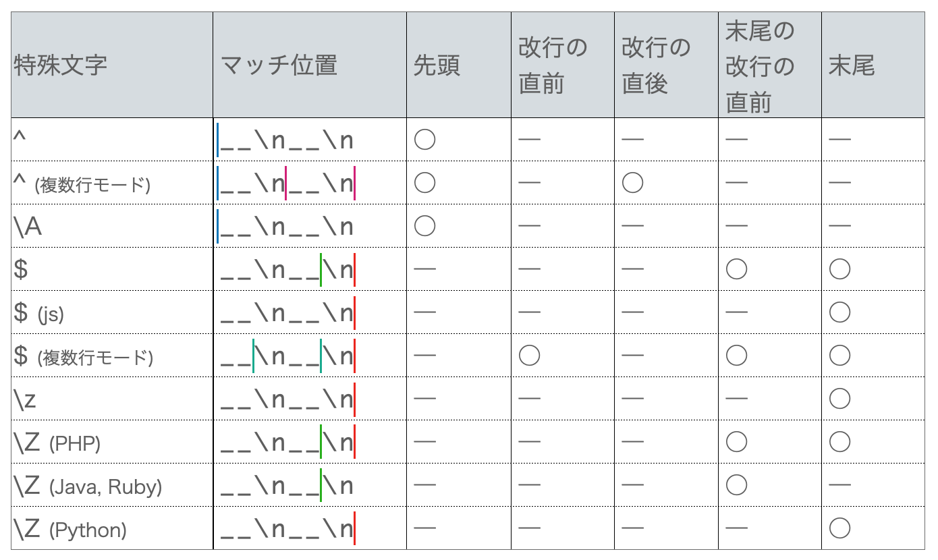
Task: Click the circle in the \z row
Action: (x=840, y=399)
